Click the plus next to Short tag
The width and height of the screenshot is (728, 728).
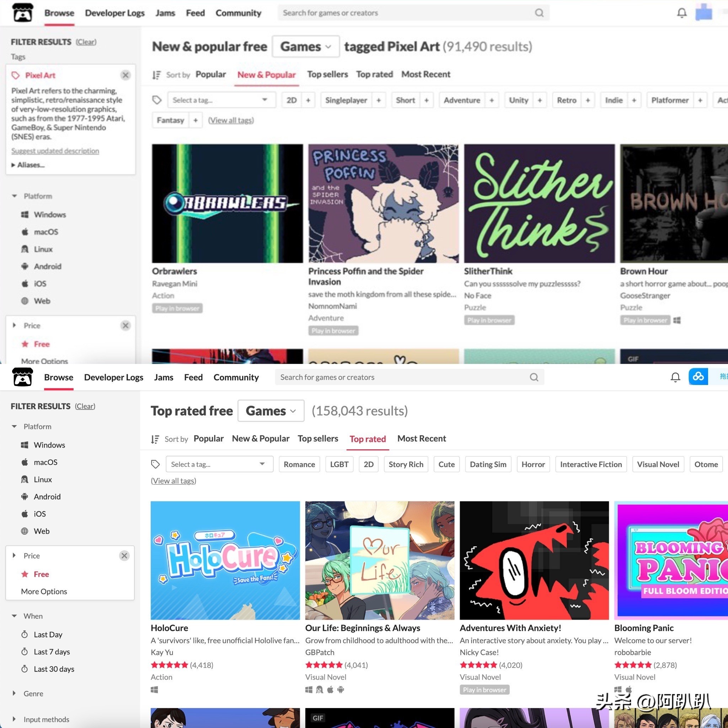click(427, 100)
